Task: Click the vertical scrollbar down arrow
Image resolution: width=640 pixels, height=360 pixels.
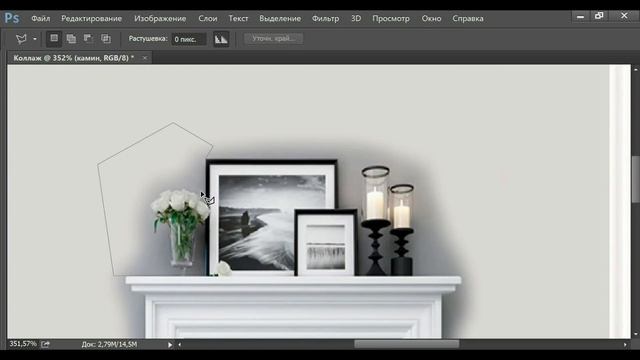Action: click(x=636, y=334)
